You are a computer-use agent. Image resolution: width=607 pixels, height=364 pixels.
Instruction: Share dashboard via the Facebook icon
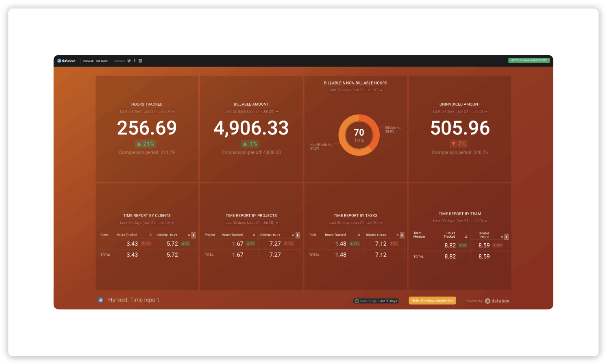135,61
